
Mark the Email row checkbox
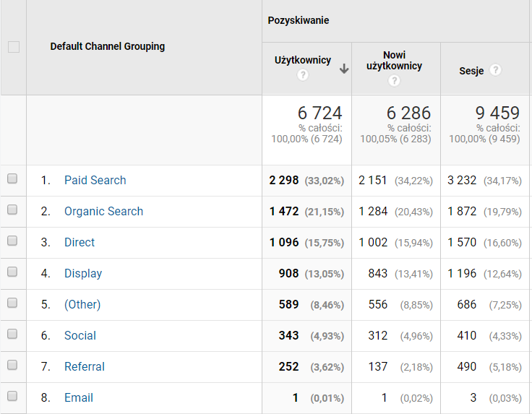pyautogui.click(x=12, y=397)
